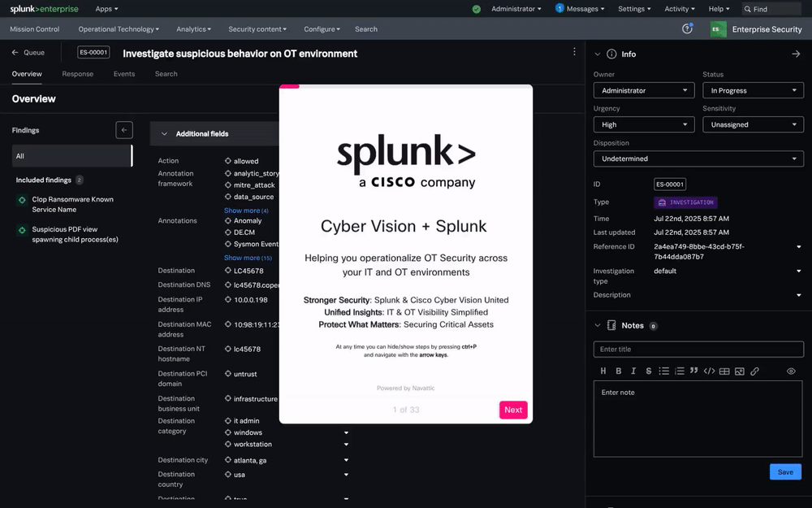Click the target icon beside 10.0.0.198
The height and width of the screenshot is (508, 812).
tap(228, 299)
